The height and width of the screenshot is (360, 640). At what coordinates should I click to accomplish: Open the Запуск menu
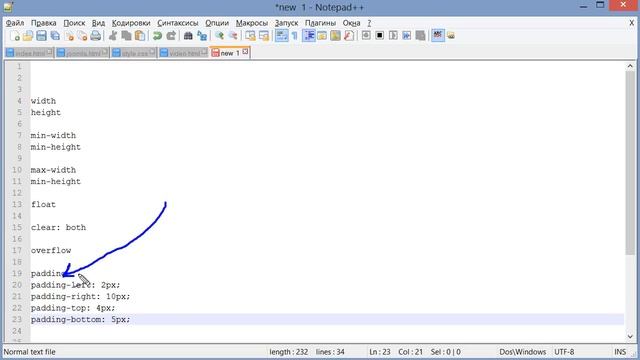tap(287, 23)
